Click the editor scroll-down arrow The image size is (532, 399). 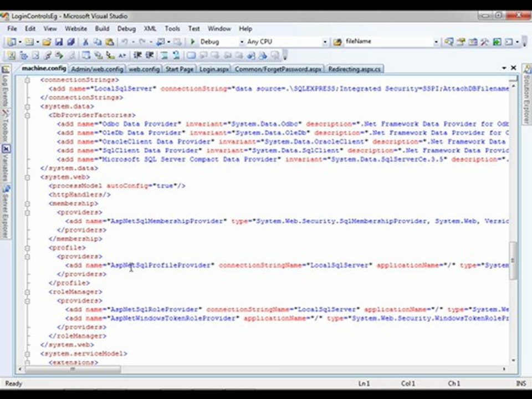[513, 360]
